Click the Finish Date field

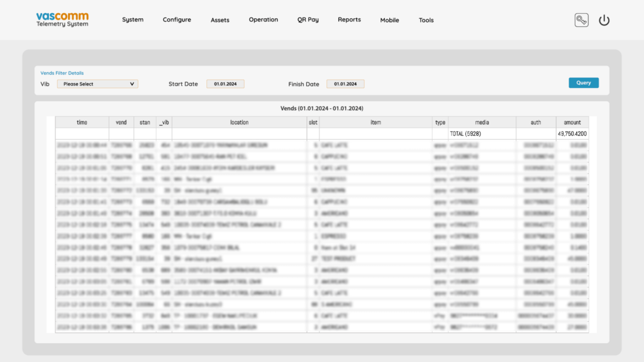[345, 84]
